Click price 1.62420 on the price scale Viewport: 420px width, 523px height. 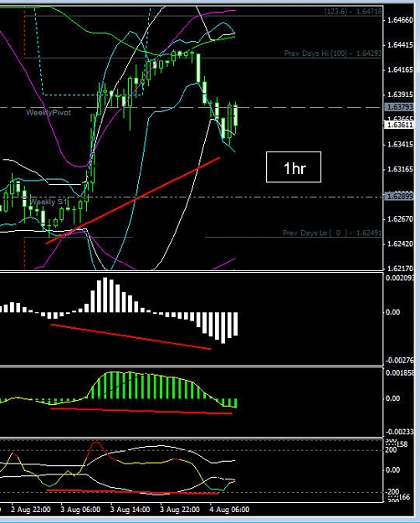tap(400, 244)
